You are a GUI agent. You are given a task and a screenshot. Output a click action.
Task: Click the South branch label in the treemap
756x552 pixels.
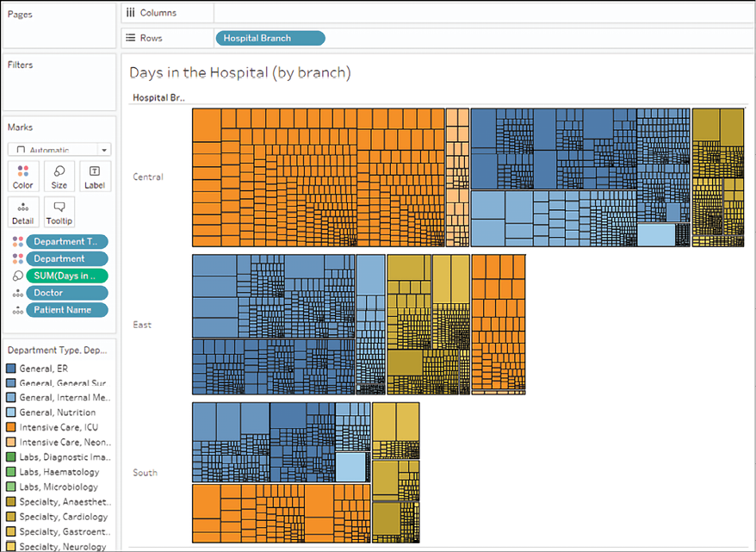click(x=145, y=473)
